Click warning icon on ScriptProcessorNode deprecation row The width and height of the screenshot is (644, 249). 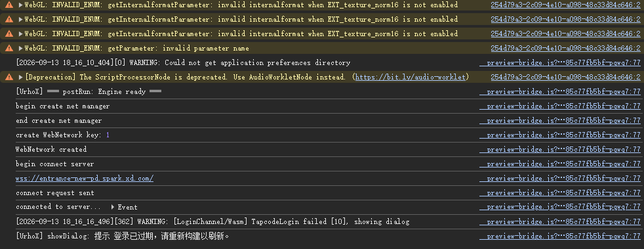point(9,77)
